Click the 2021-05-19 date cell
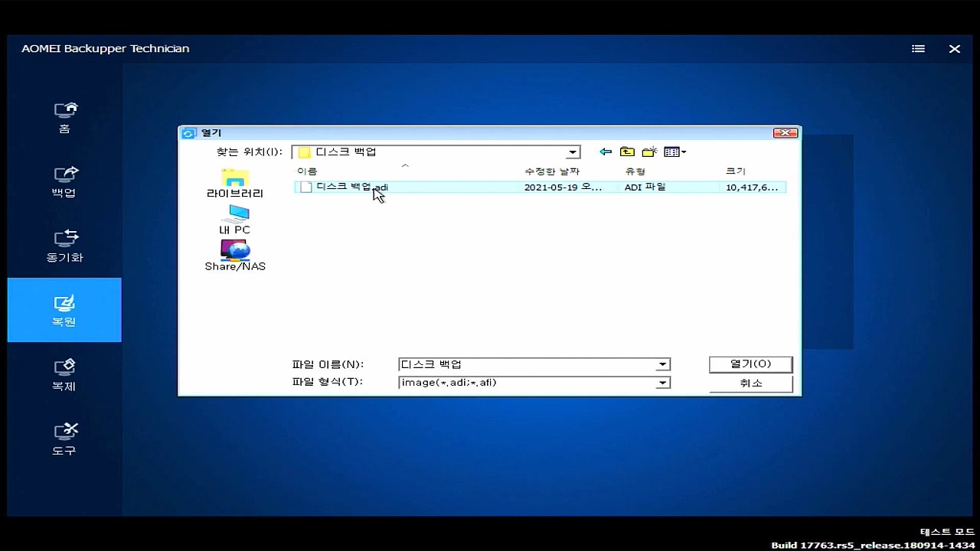The image size is (980, 551). pyautogui.click(x=563, y=187)
